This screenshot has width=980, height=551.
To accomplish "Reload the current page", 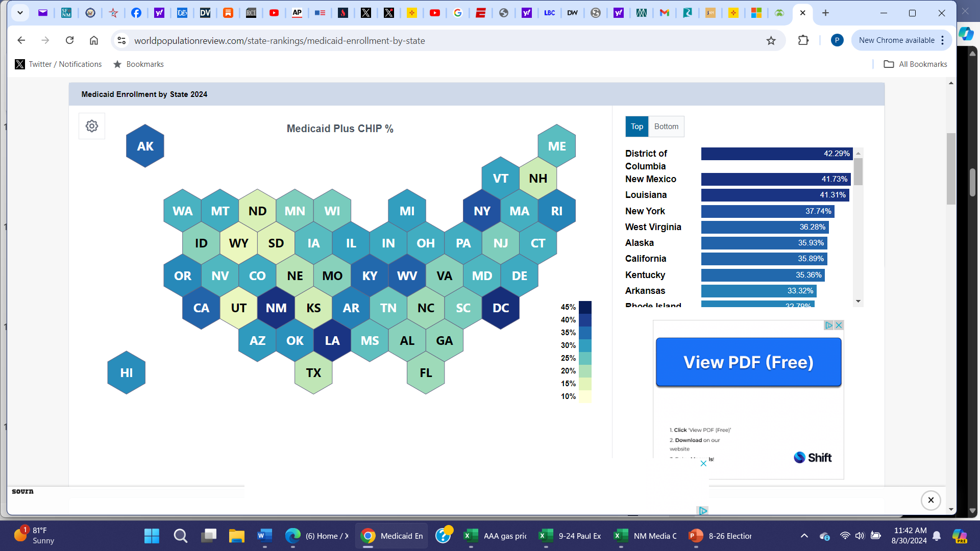I will 70,40.
